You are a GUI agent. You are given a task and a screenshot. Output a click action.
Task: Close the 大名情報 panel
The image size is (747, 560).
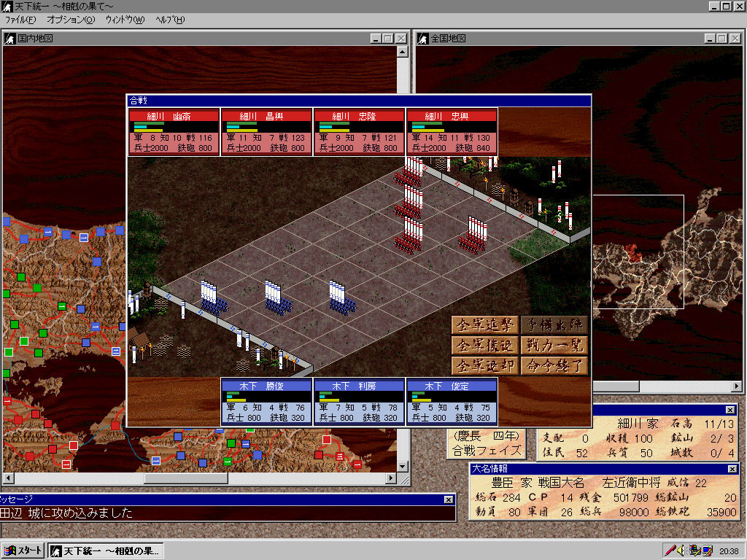pyautogui.click(x=732, y=469)
